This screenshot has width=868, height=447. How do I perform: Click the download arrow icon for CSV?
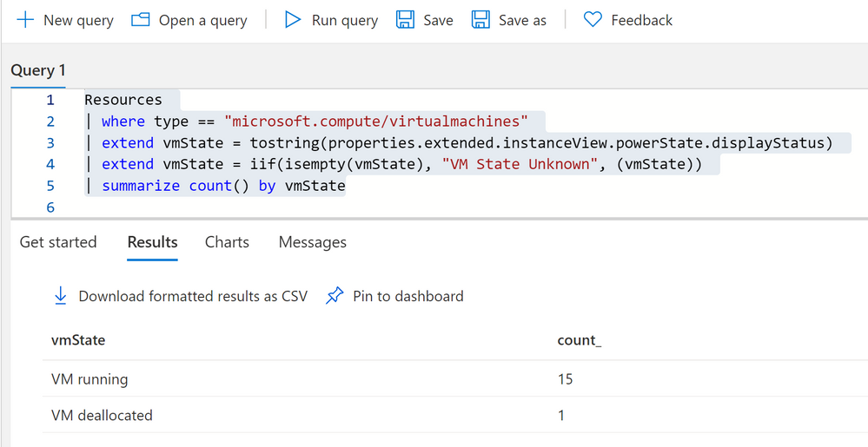60,296
